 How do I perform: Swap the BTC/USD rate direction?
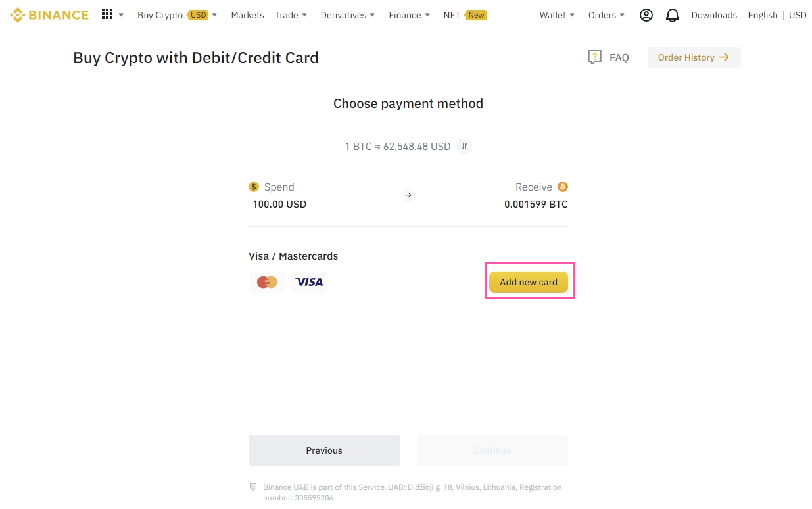pyautogui.click(x=464, y=146)
